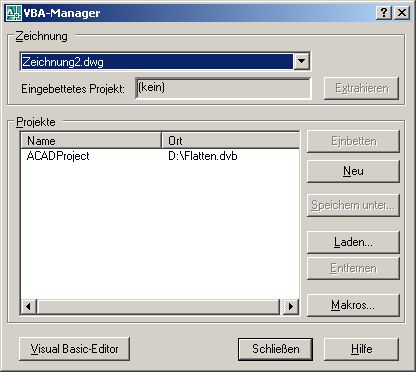Open Hilfe for the VBA-Manager
The width and height of the screenshot is (416, 372).
(361, 349)
